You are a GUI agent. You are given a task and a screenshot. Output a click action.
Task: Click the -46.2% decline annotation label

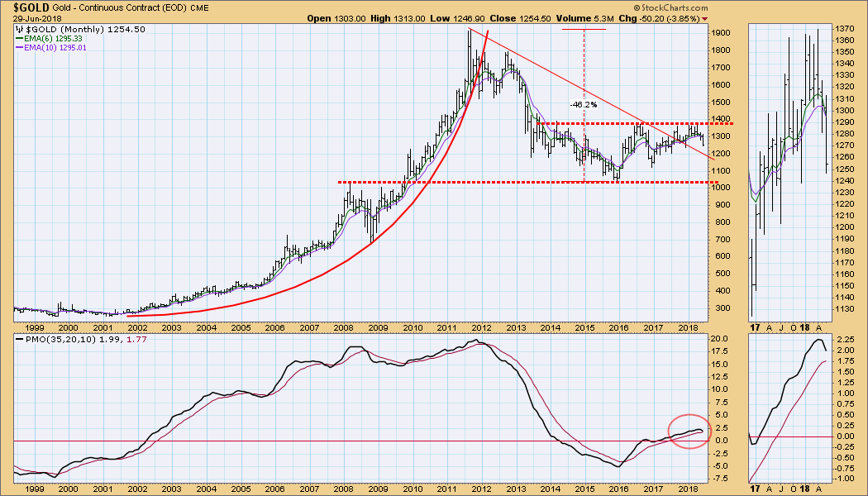(584, 105)
